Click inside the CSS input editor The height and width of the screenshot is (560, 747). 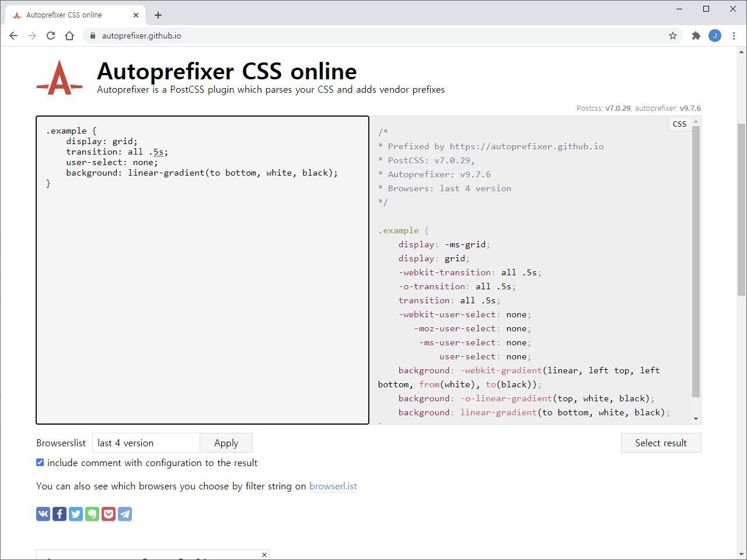point(203,270)
